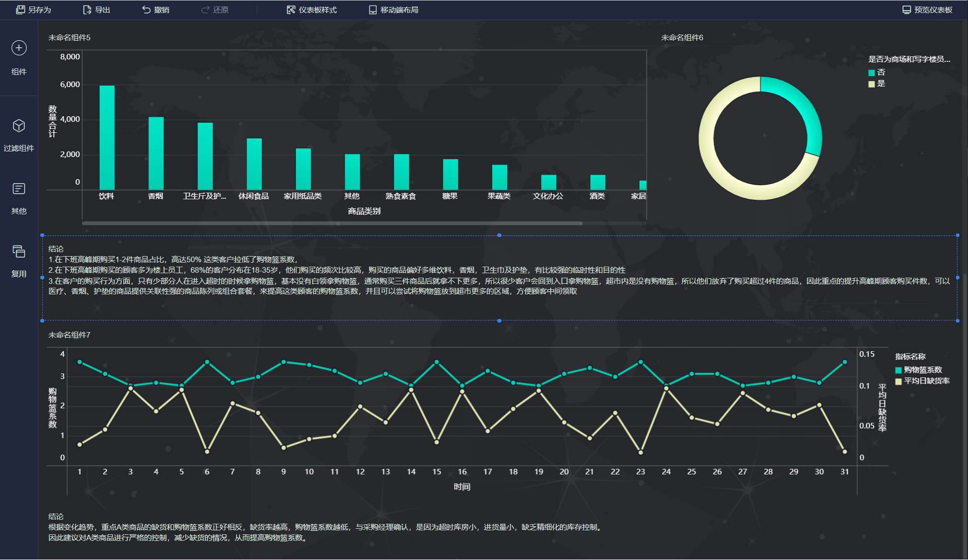This screenshot has width=968, height=560.
Task: Open the dashboard style (仪表板样式) settings
Action: [312, 10]
